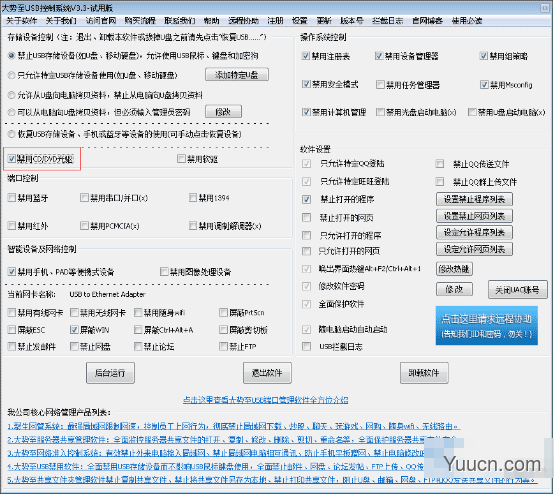Open the 联系我们 menu
This screenshot has height=494, width=554.
180,20
